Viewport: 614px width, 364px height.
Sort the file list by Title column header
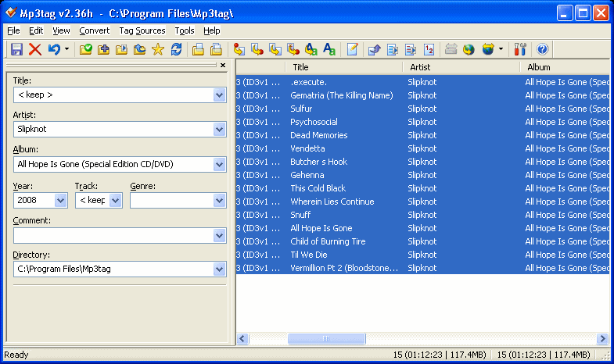pos(344,67)
